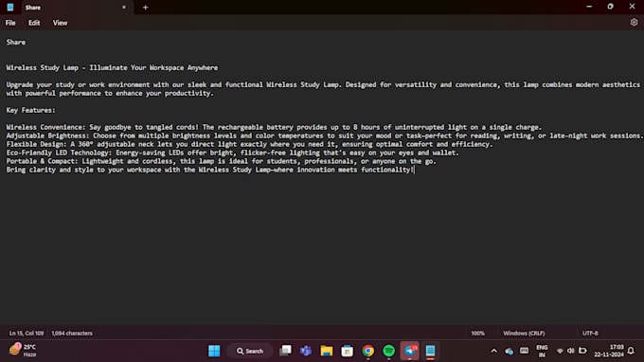The image size is (644, 362).
Task: Click the heading 'Wireless Study Lamp - Illuminate'
Action: tap(112, 68)
